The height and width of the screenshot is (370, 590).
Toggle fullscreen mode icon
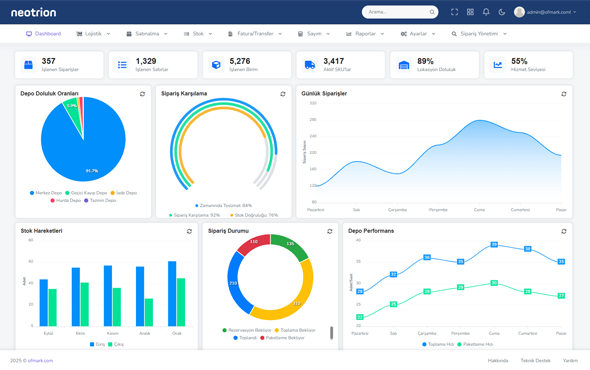pyautogui.click(x=455, y=12)
